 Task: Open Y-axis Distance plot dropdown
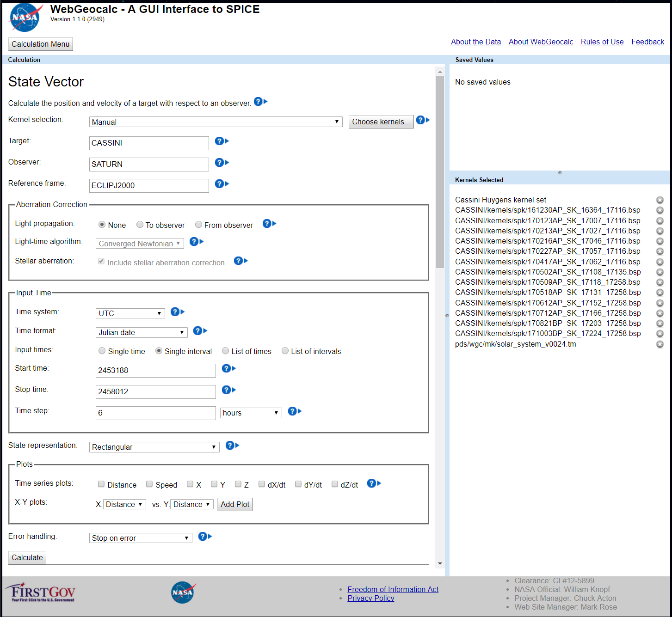(x=192, y=504)
